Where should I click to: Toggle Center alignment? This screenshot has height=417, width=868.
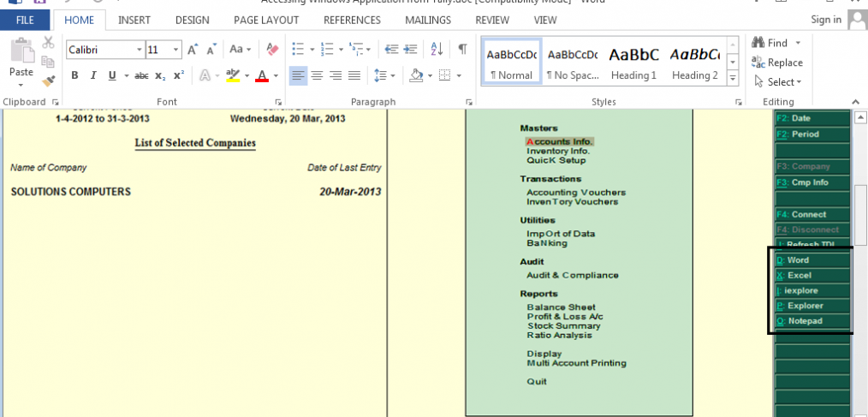click(x=317, y=75)
